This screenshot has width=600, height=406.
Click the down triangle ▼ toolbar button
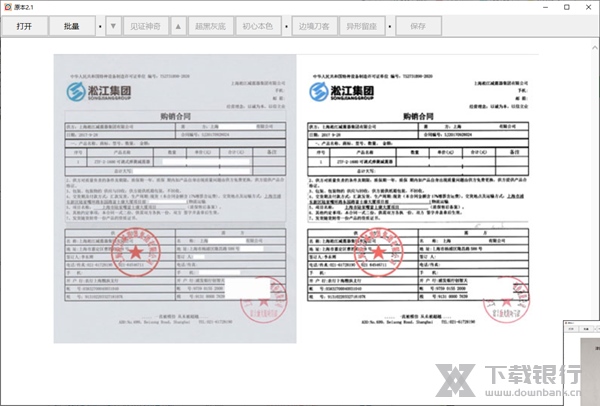click(113, 26)
